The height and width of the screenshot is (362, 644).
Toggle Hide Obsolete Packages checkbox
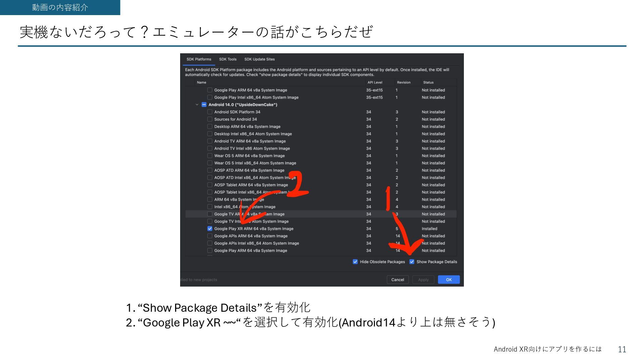(x=355, y=262)
